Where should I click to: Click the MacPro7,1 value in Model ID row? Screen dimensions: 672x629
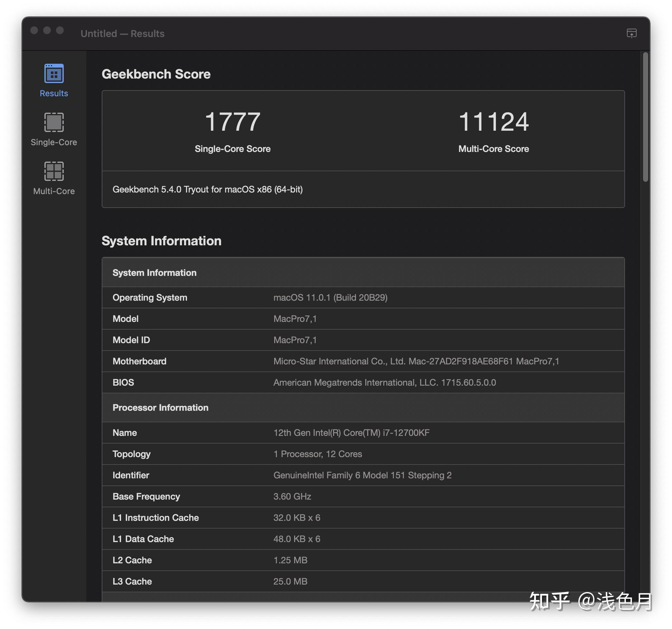pyautogui.click(x=295, y=340)
